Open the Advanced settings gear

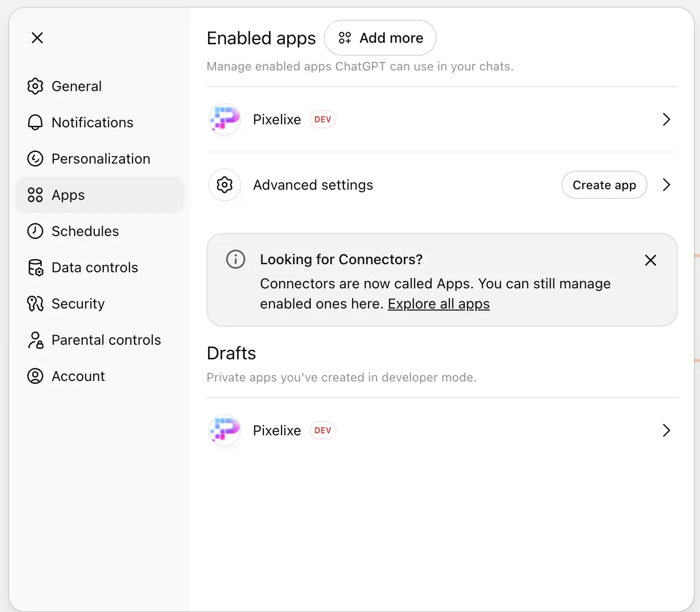tap(224, 185)
